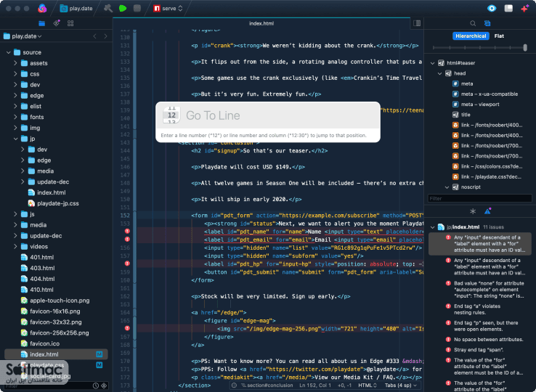Click the error marker beside edge-mag-256.png line
536x392 pixels.
coord(127,328)
